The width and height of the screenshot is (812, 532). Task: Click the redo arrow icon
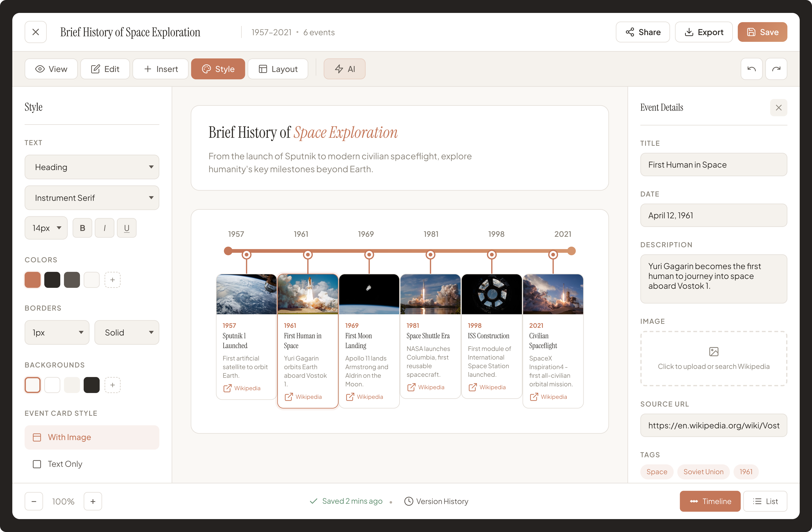(776, 68)
